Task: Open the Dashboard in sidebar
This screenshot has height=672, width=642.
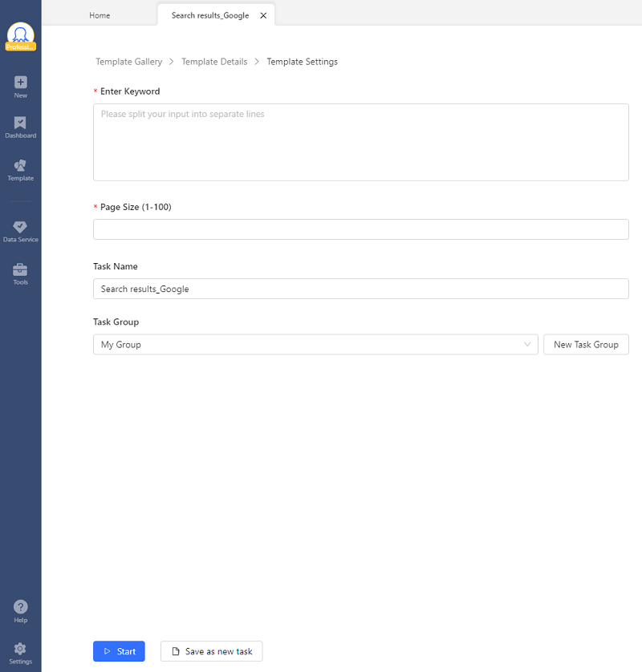Action: point(21,128)
